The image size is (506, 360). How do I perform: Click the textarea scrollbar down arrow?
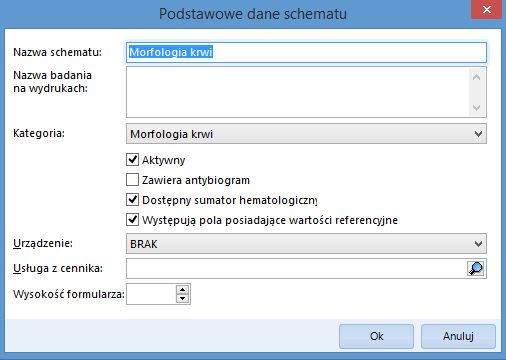click(477, 107)
